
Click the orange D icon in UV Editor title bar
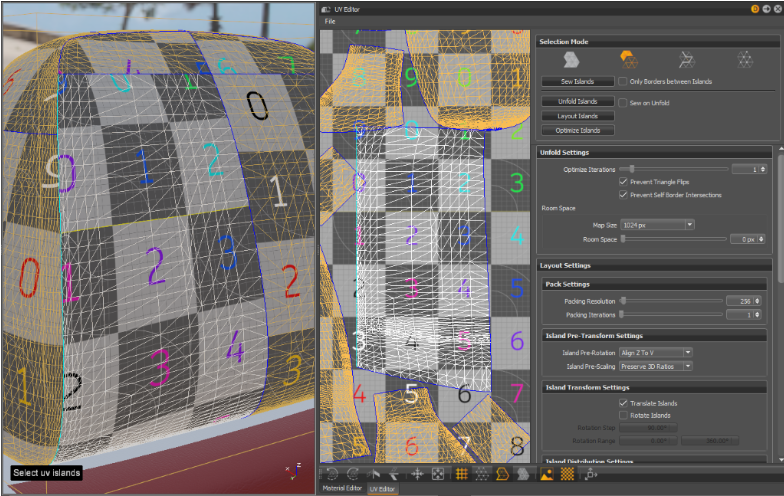755,9
